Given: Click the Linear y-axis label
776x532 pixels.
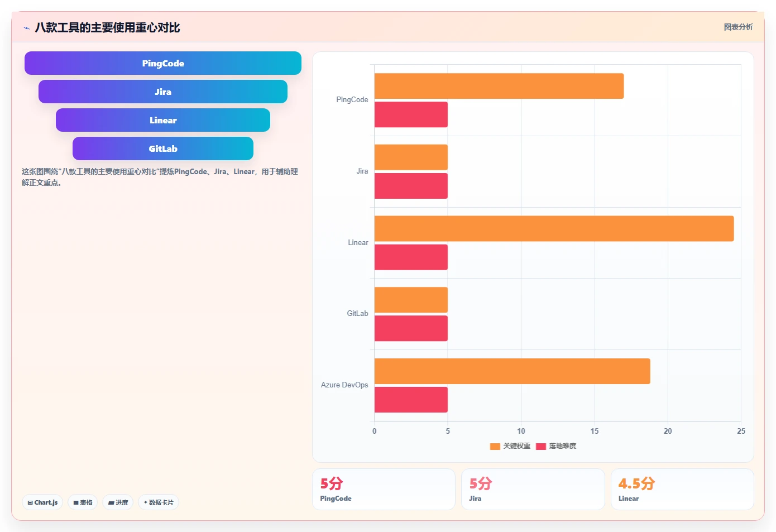Looking at the screenshot, I should click(358, 243).
